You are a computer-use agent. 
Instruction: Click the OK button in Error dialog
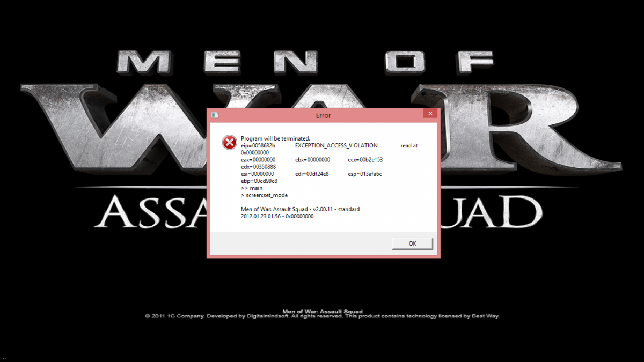pyautogui.click(x=412, y=243)
